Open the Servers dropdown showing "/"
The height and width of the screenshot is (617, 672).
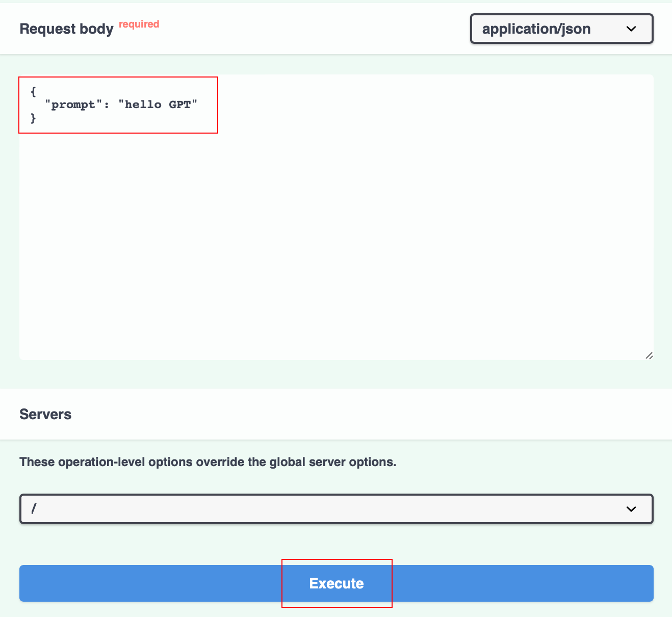click(337, 508)
